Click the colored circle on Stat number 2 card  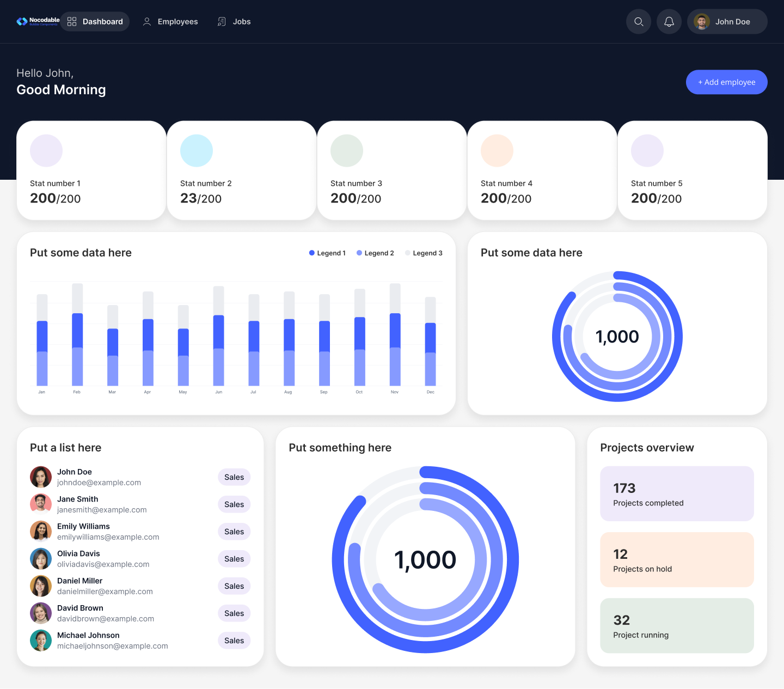(196, 150)
